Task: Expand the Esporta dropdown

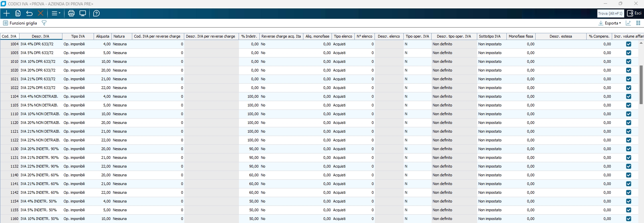Action: tap(610, 23)
